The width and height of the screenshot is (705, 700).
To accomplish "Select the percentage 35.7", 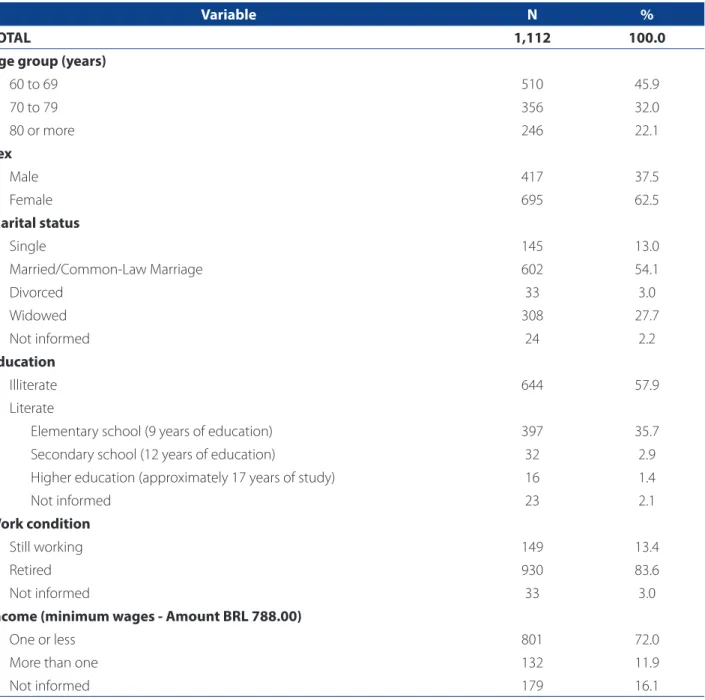I will pos(647,431).
